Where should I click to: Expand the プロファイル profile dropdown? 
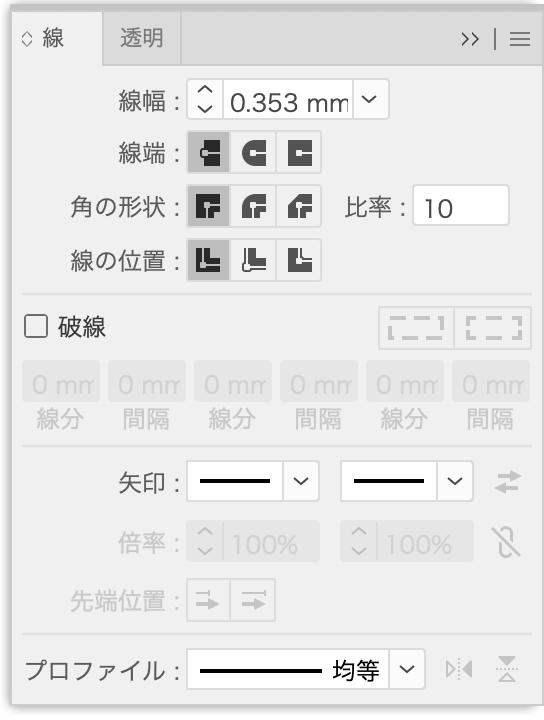[407, 669]
